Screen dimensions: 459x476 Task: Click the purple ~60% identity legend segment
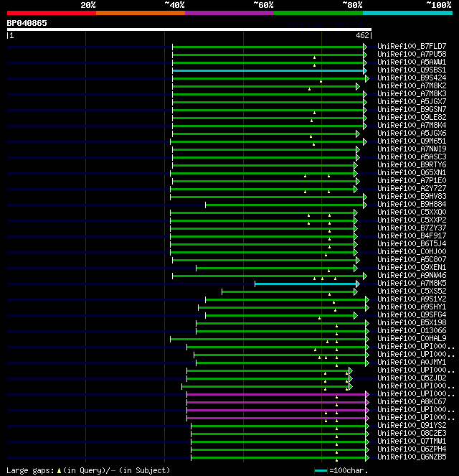tap(229, 13)
